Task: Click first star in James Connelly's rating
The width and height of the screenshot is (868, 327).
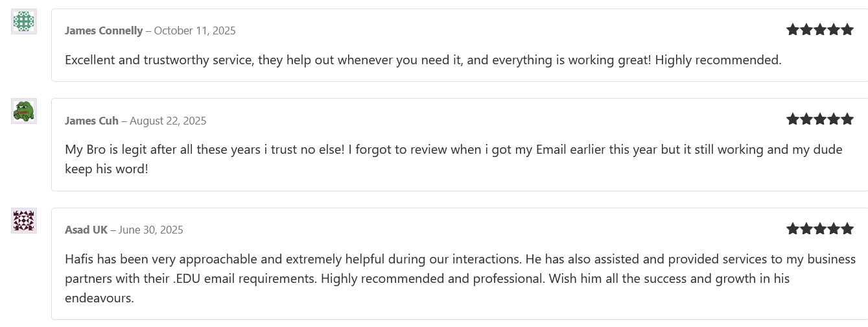Action: tap(793, 29)
